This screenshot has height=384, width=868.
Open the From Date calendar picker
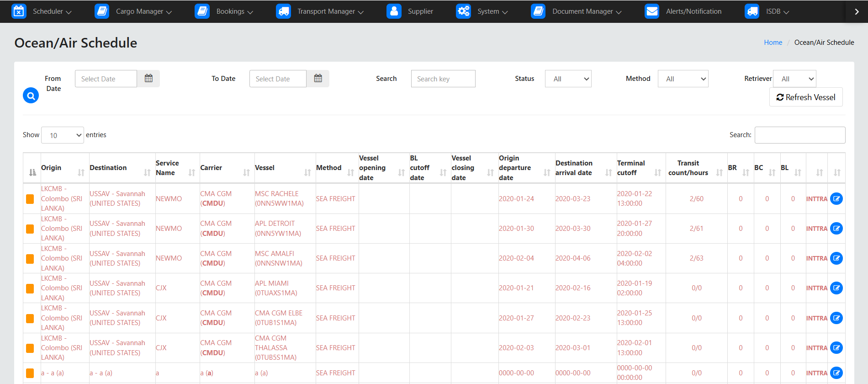click(x=148, y=79)
